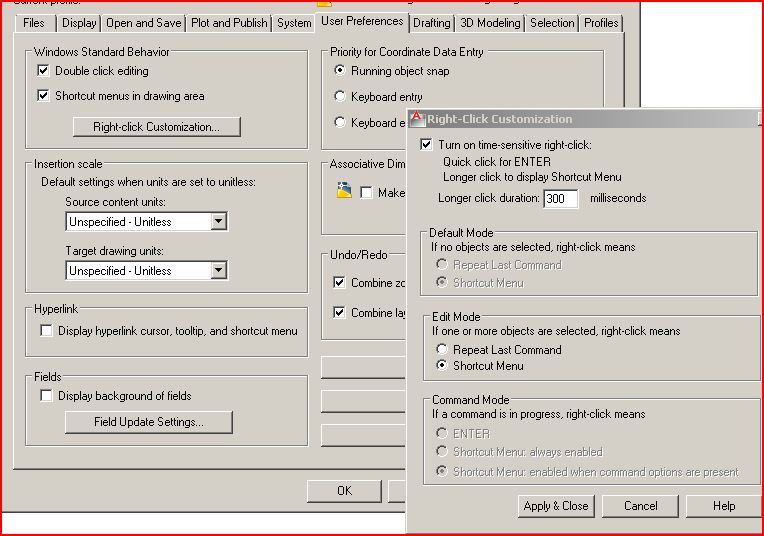Select Keyboard entry radio button

340,96
